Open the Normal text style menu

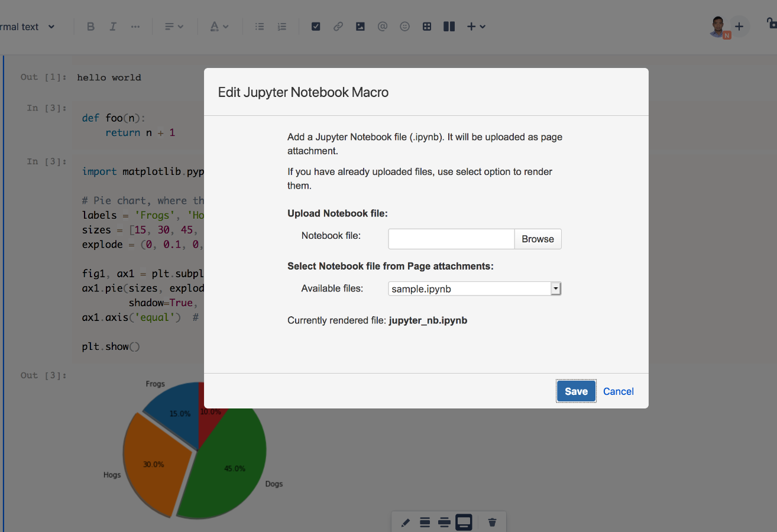coord(28,26)
